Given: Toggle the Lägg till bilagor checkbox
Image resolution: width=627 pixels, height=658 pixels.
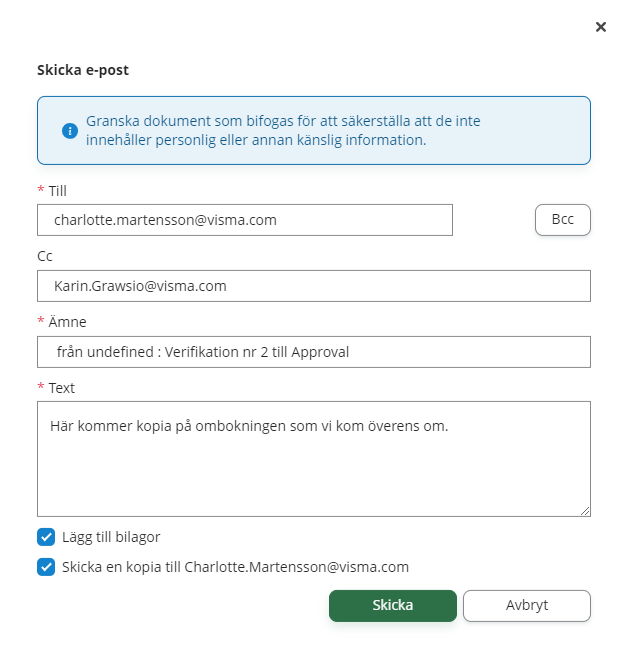Looking at the screenshot, I should (46, 537).
